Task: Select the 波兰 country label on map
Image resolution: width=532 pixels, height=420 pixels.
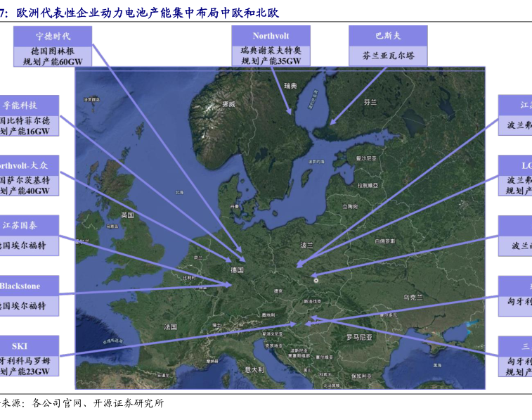Action: point(306,246)
